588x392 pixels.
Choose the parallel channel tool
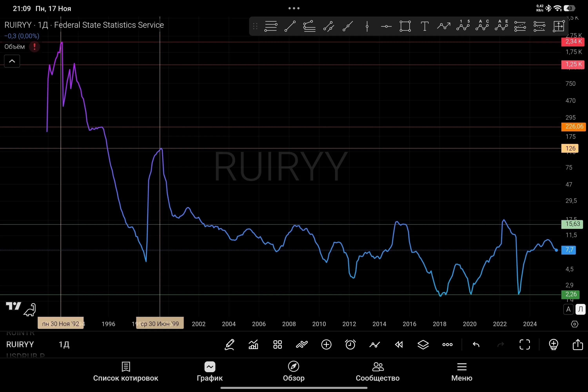[x=328, y=26]
